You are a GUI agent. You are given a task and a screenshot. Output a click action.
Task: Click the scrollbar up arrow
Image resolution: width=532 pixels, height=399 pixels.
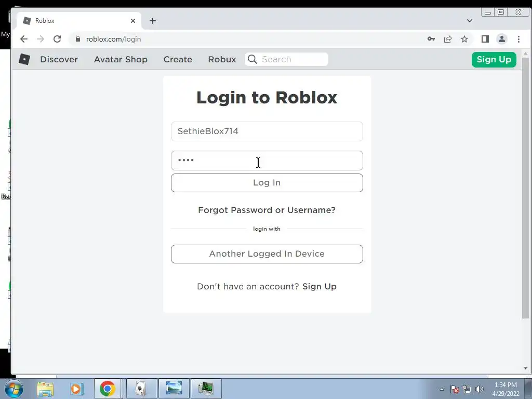[x=525, y=54]
